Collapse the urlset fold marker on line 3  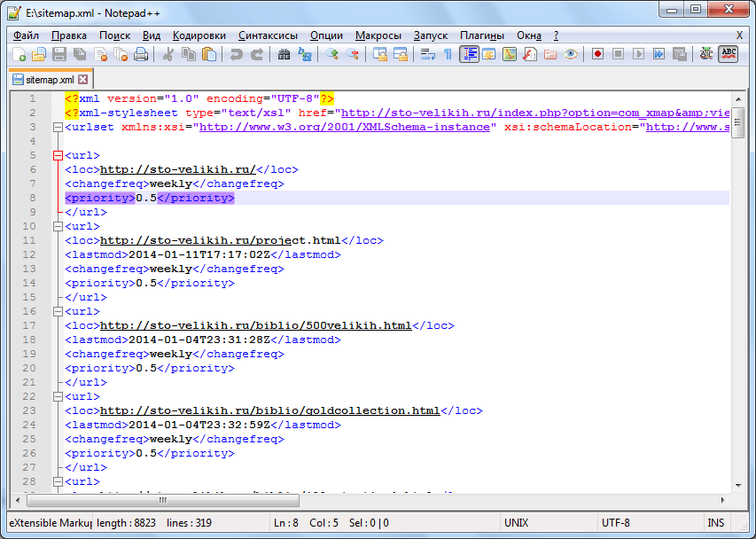tap(58, 128)
